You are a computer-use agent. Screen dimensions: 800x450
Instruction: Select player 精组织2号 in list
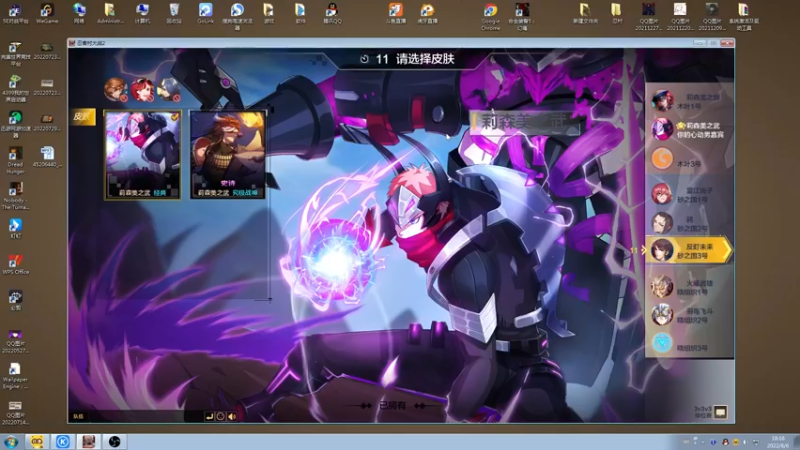click(x=689, y=315)
